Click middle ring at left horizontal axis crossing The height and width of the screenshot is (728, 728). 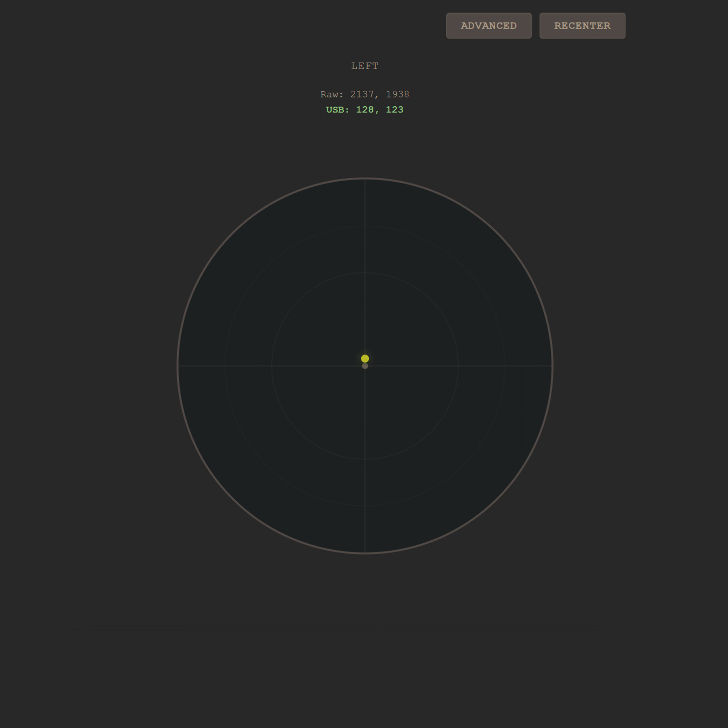pos(225,366)
